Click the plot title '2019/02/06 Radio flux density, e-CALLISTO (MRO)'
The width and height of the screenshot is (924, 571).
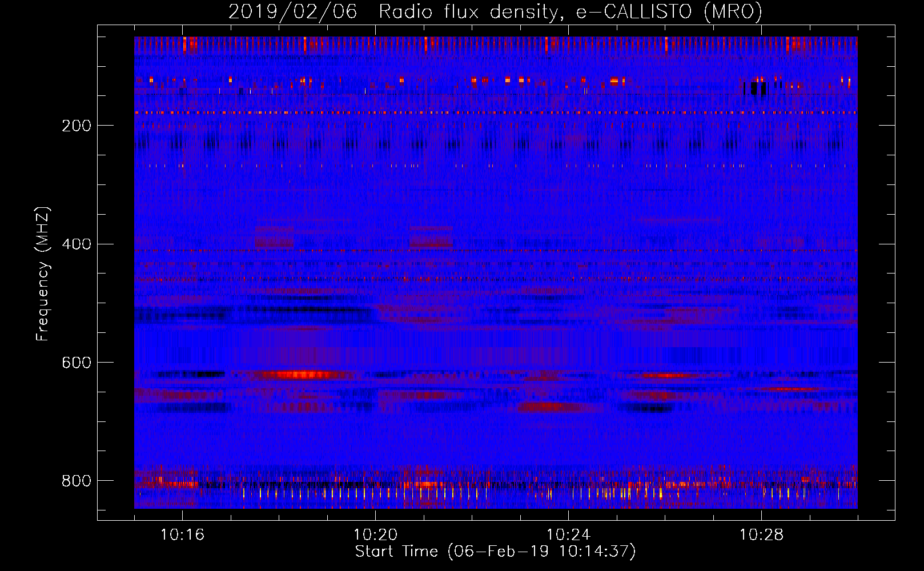pyautogui.click(x=495, y=11)
